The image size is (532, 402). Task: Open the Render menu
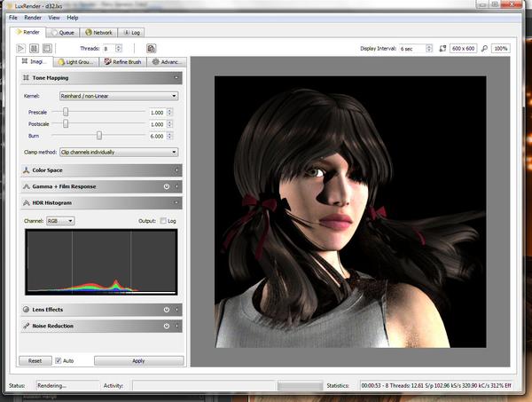(32, 17)
